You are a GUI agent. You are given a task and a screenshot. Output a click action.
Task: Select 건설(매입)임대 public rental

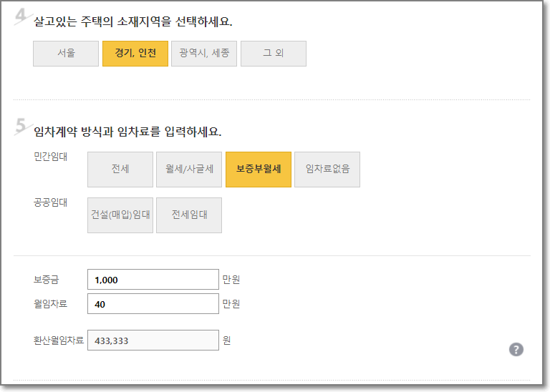[120, 215]
